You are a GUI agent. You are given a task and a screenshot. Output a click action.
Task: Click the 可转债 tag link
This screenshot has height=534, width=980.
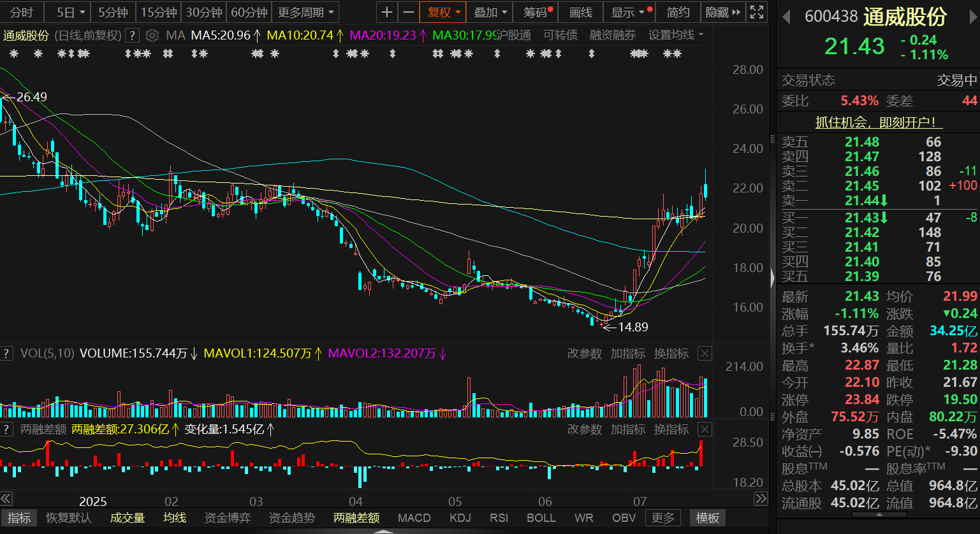[x=560, y=35]
